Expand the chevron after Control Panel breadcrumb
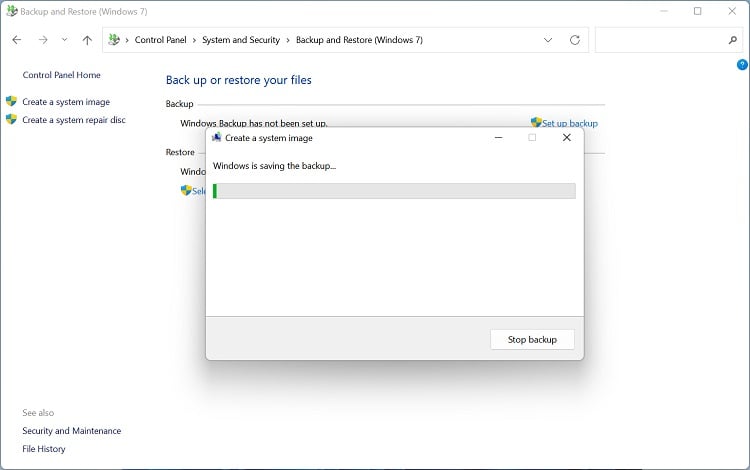This screenshot has width=750, height=470. (x=195, y=40)
